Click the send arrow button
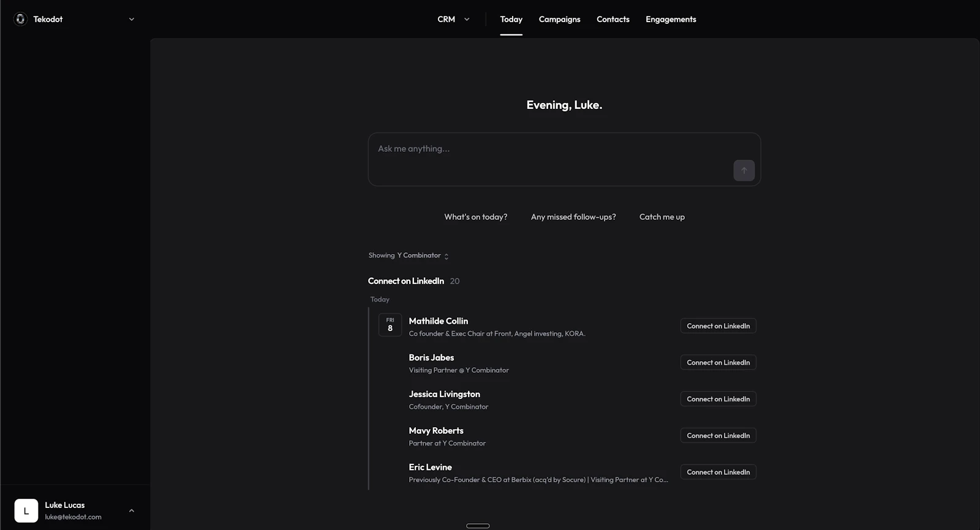The image size is (980, 530). [744, 170]
